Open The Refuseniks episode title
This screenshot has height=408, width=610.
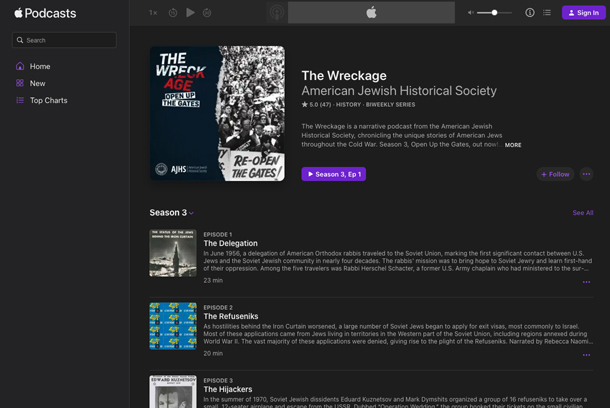coord(231,317)
